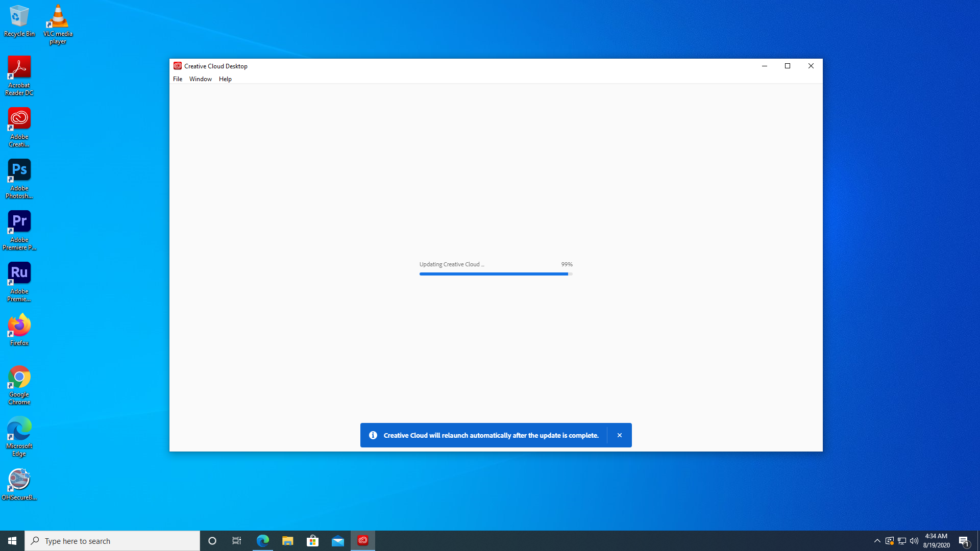Open the Action Center notifications
The width and height of the screenshot is (980, 551).
(x=964, y=541)
